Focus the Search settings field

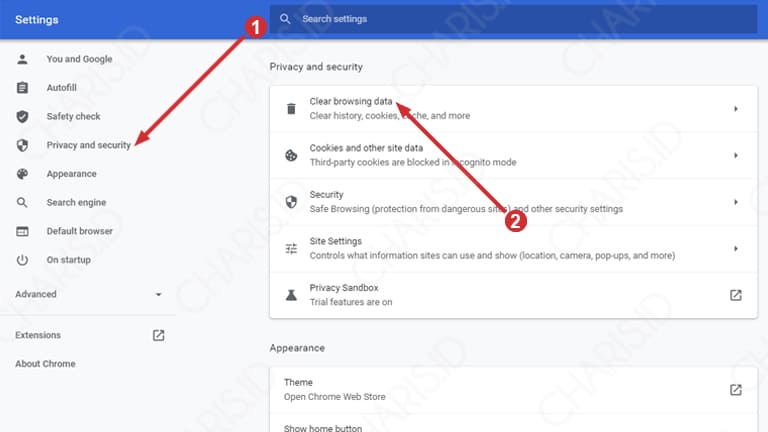pos(513,19)
